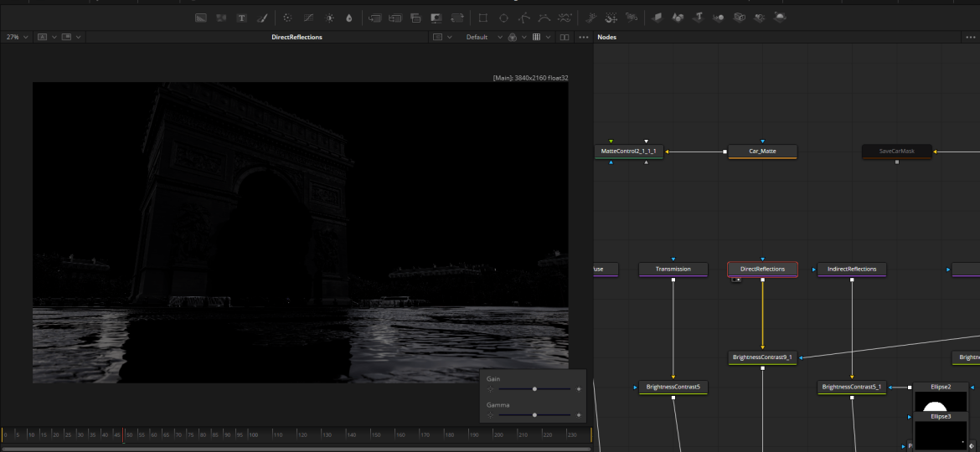Image resolution: width=980 pixels, height=452 pixels.
Task: Open the Nodes panel options menu
Action: click(x=970, y=37)
